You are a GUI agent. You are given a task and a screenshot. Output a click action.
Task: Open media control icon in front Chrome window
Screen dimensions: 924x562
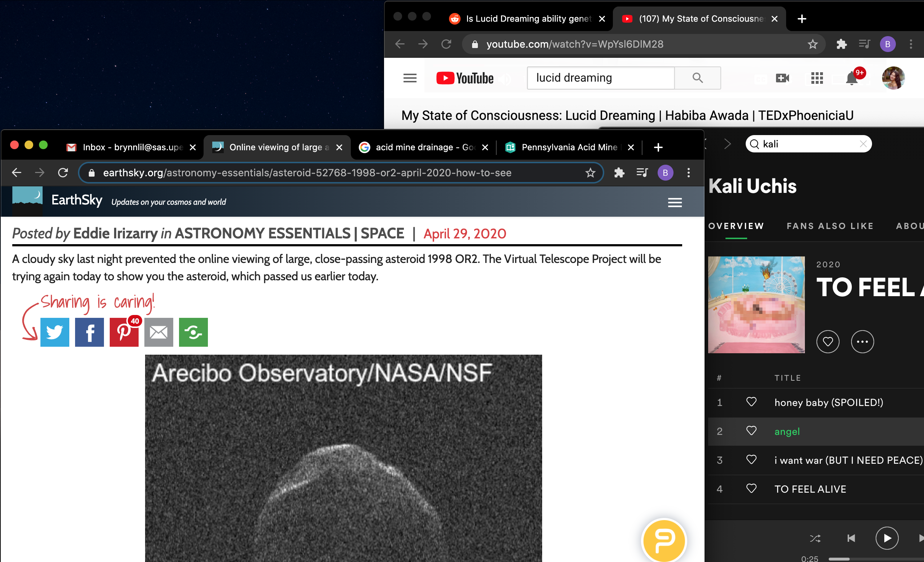642,173
